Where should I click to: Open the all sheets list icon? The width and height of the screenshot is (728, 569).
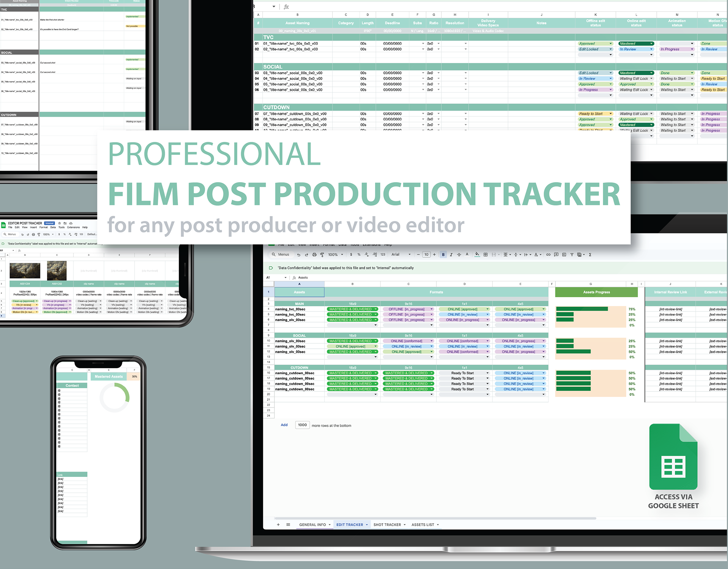[x=288, y=525]
